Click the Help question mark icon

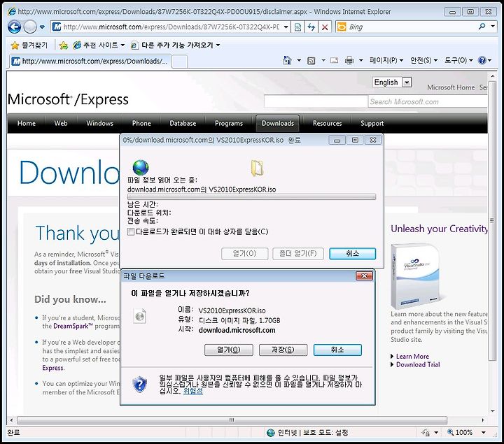[x=482, y=60]
